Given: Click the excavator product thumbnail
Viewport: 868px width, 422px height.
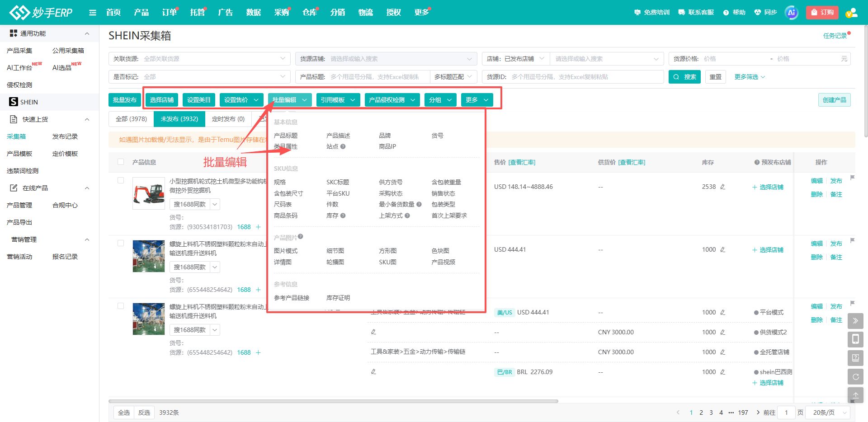Looking at the screenshot, I should (x=149, y=193).
